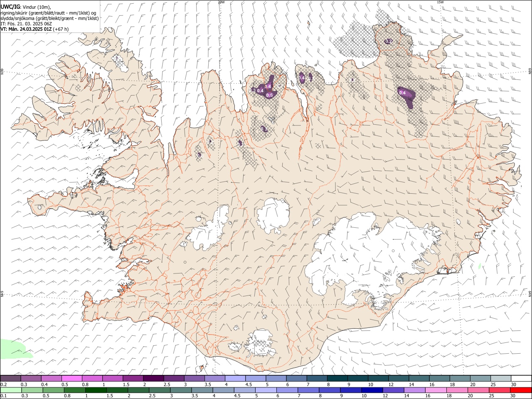This screenshot has width=532, height=399.
Task: Select the 'IT: Fös. 21. 03. 2025 06Z' line
Action: coord(26,24)
